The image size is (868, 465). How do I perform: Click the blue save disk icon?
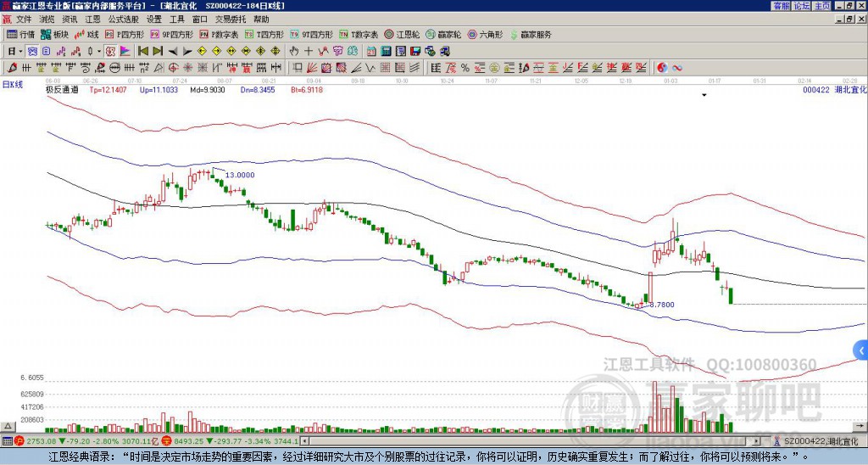[x=415, y=52]
